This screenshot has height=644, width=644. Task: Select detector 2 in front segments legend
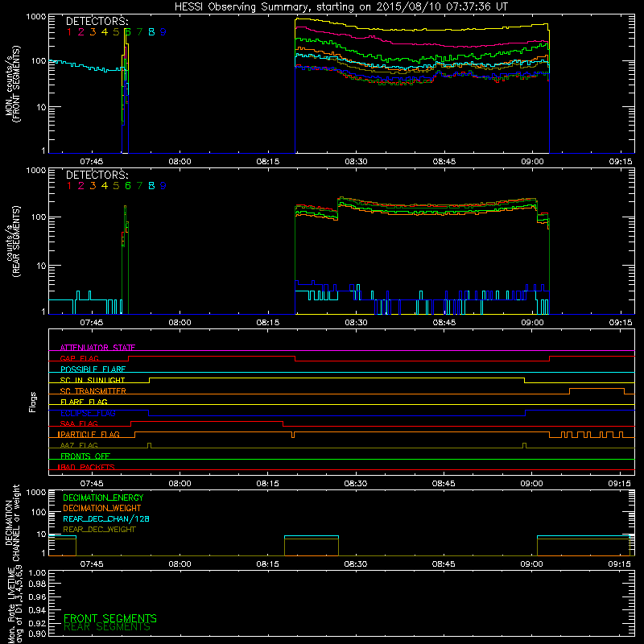(x=81, y=32)
